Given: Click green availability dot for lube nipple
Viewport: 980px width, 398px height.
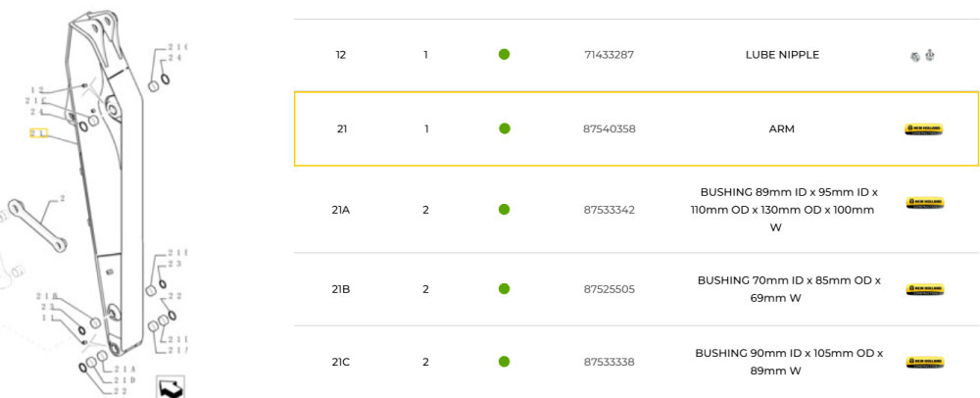Looking at the screenshot, I should coord(504,55).
